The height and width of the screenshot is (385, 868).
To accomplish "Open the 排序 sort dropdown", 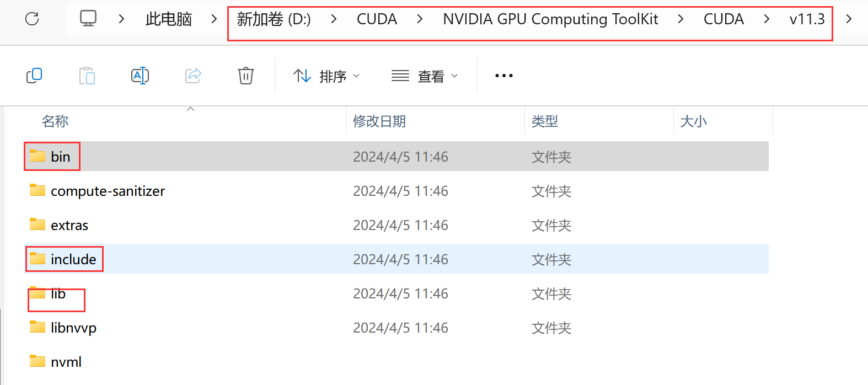I will point(326,76).
